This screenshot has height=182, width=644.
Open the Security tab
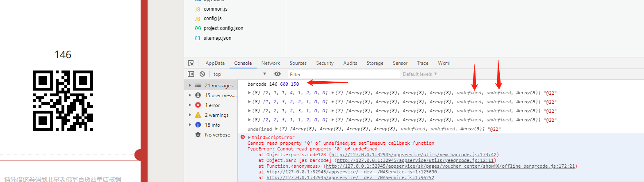coord(325,63)
